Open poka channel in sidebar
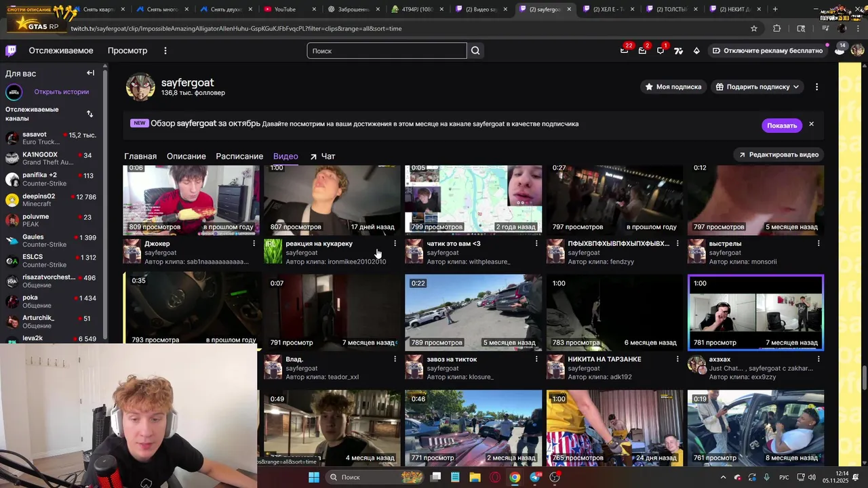The image size is (868, 488). [x=51, y=302]
